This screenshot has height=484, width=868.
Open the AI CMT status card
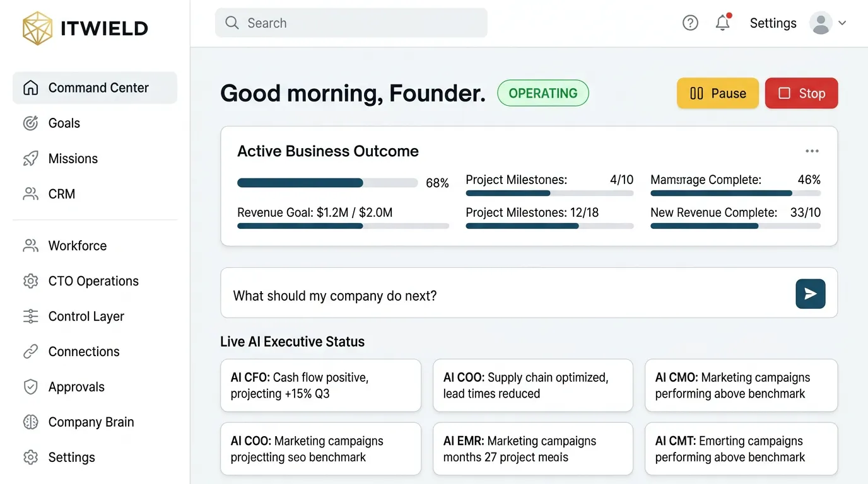click(x=741, y=449)
